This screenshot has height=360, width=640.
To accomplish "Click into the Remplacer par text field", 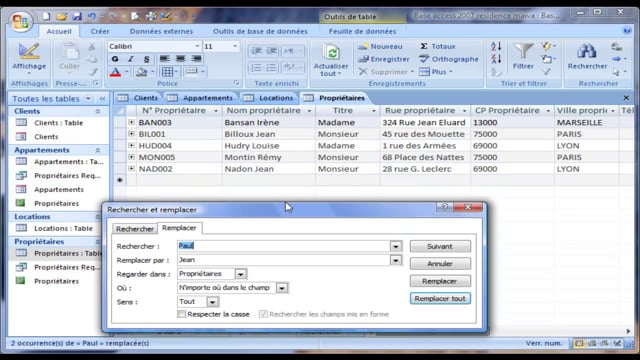I will [x=284, y=260].
